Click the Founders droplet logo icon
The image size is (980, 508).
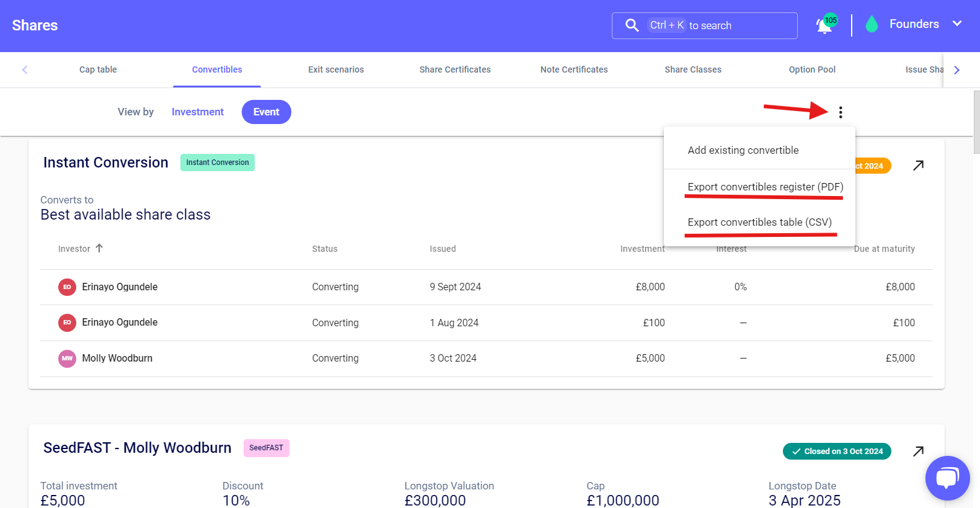[x=872, y=25]
